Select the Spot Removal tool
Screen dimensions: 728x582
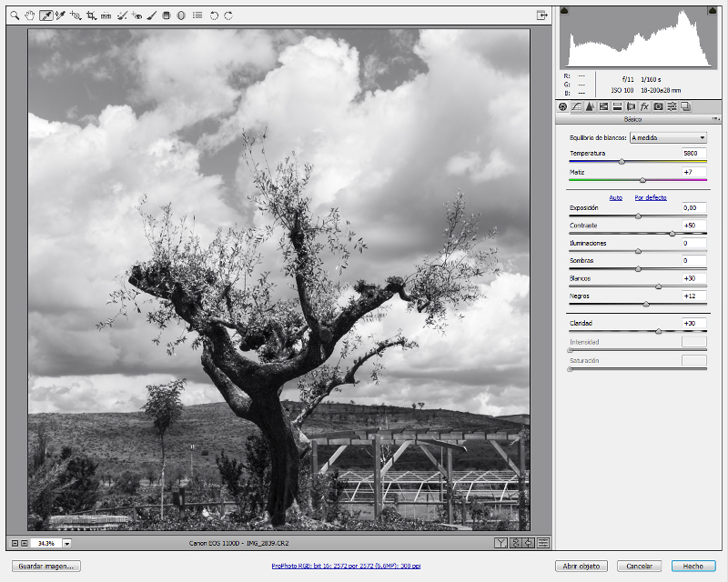(122, 15)
